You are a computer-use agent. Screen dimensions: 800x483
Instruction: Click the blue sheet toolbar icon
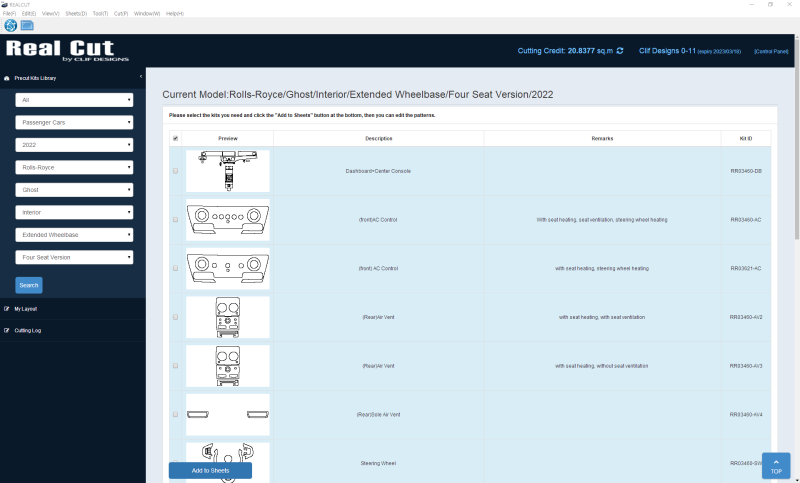[27, 25]
